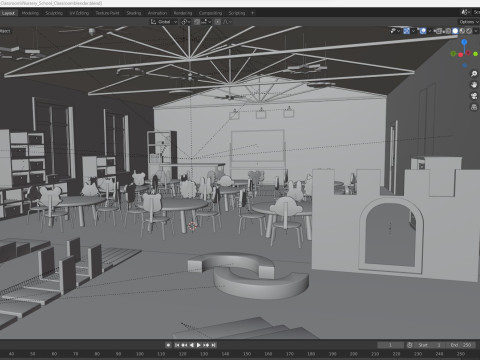Click blue Z axis on navigation gizmo

(464, 42)
